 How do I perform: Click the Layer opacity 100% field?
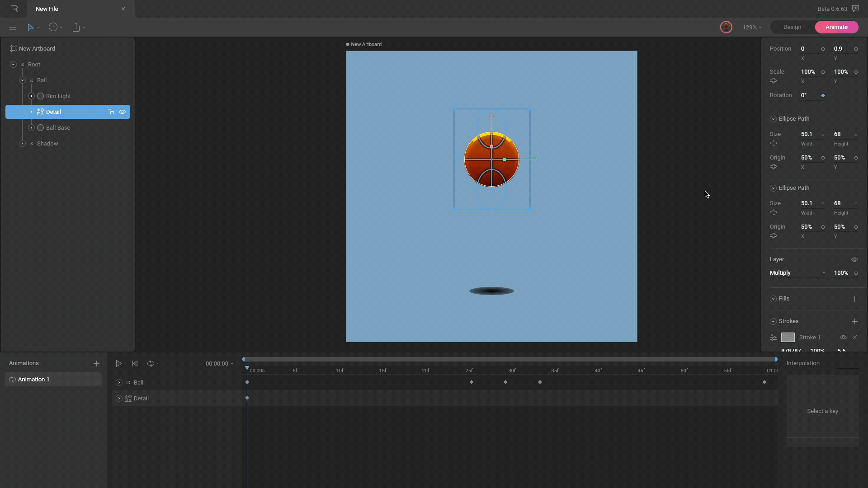(x=842, y=273)
